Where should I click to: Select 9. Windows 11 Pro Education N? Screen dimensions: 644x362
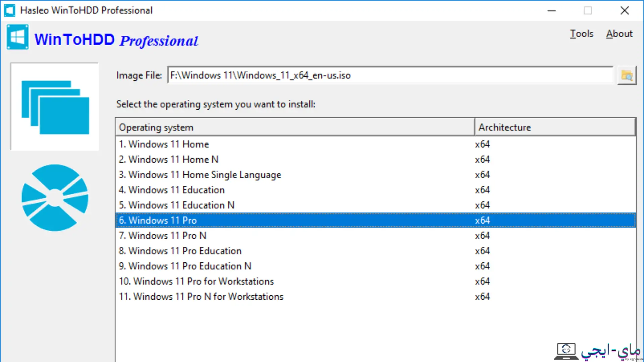click(x=375, y=266)
